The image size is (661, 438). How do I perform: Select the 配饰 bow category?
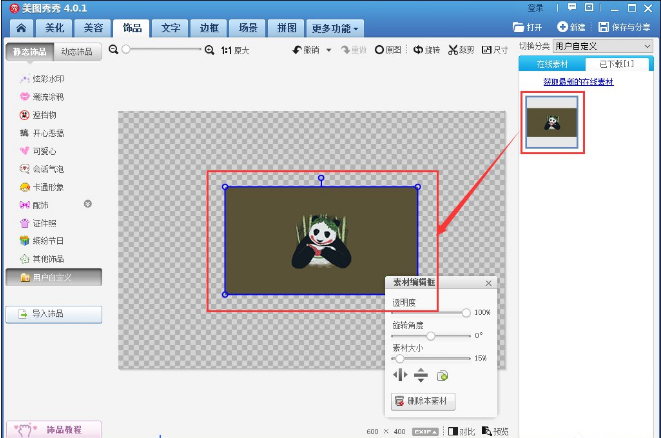[x=34, y=205]
